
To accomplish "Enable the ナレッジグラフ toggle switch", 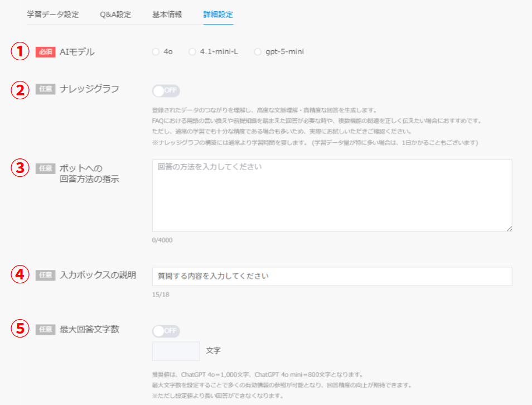I will point(166,90).
